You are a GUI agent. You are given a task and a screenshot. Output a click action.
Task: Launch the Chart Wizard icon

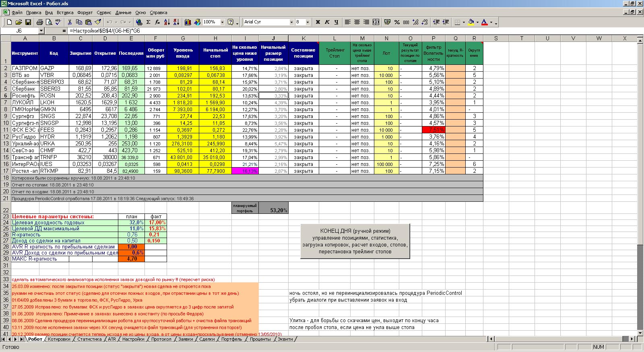pos(188,22)
